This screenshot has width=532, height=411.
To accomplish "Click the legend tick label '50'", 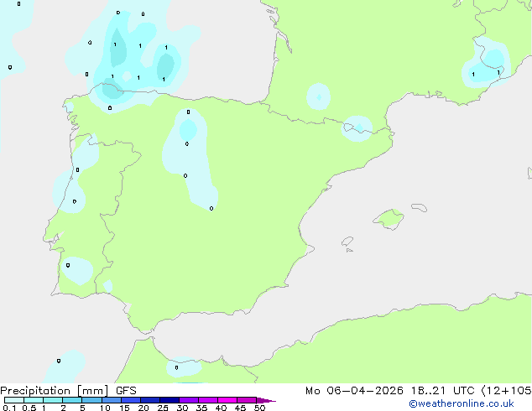I will tap(259, 408).
